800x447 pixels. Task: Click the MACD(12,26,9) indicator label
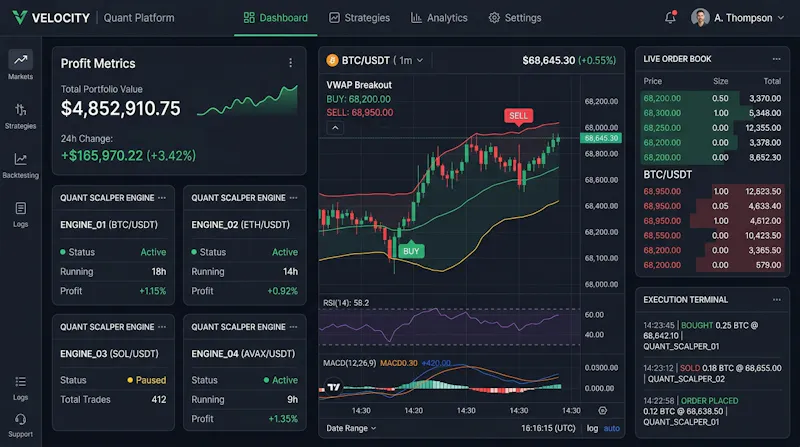pos(349,363)
